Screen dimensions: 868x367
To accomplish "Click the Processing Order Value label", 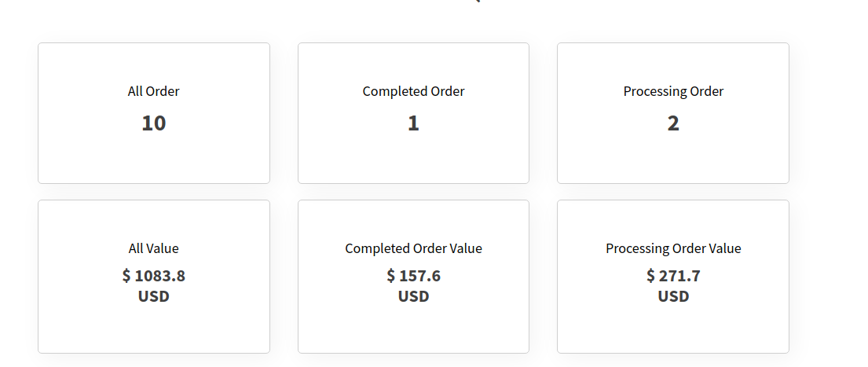I will 673,248.
